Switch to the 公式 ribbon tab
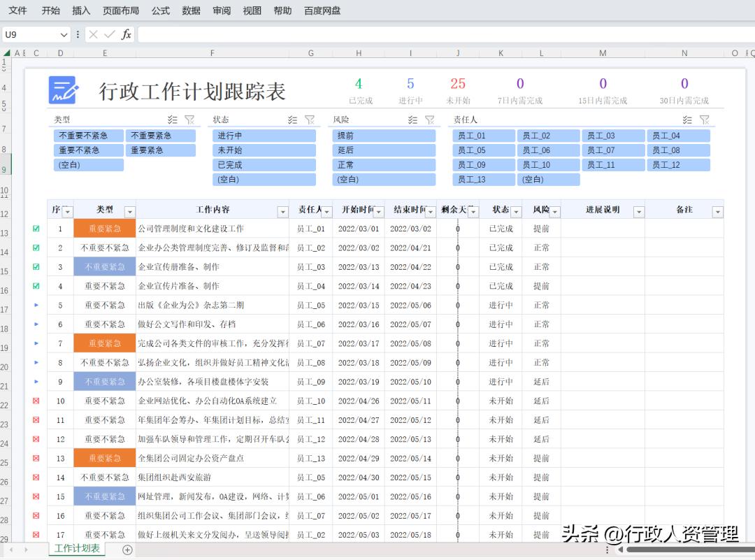The height and width of the screenshot is (560, 755). [160, 10]
